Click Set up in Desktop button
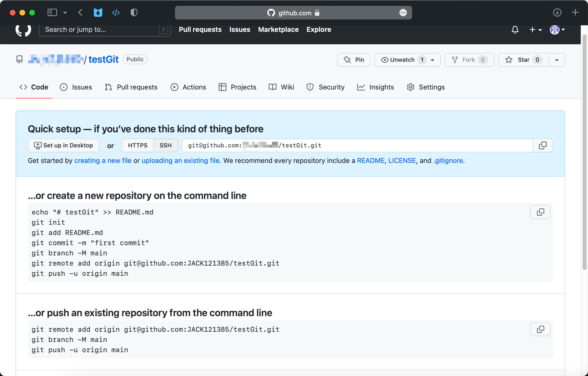This screenshot has height=376, width=588. point(63,145)
